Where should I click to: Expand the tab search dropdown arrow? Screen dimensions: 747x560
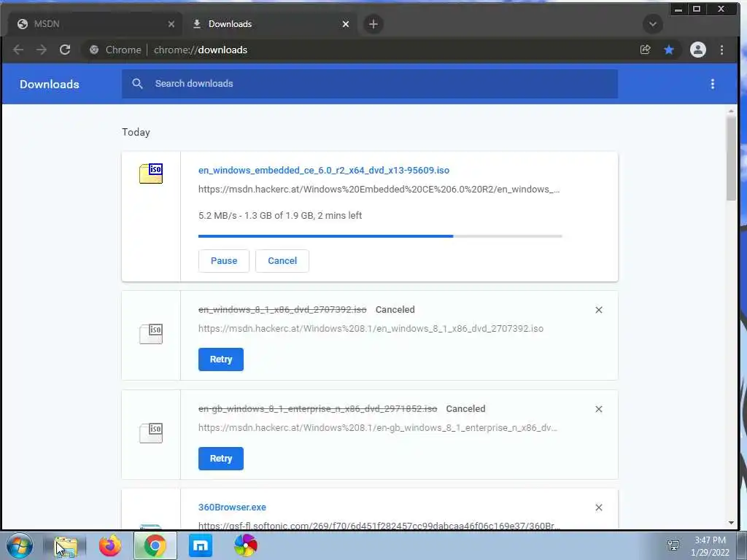coord(653,24)
